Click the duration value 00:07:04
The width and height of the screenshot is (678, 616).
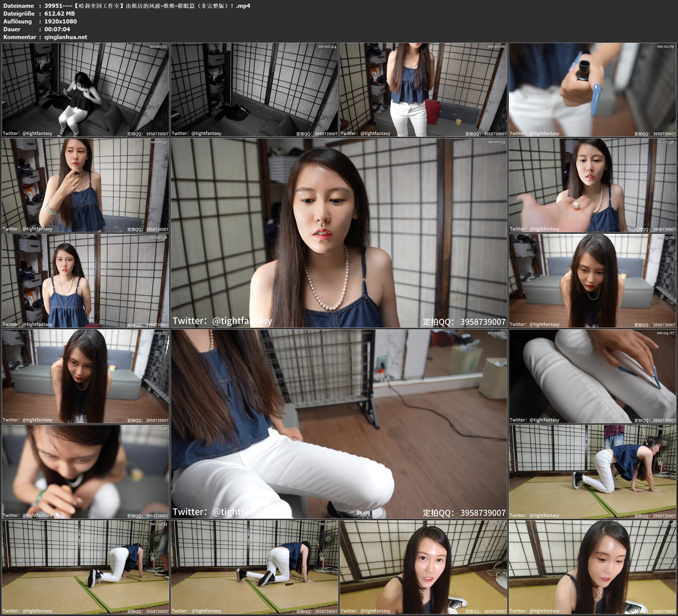pos(57,29)
